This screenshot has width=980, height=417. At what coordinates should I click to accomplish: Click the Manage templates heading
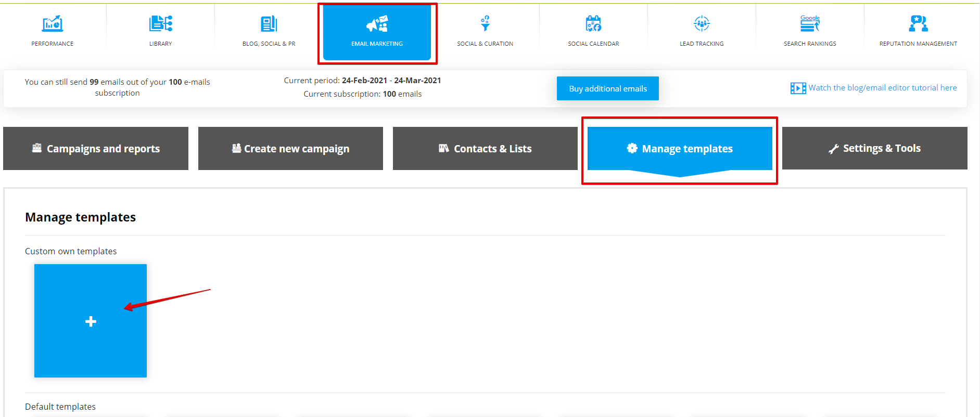[80, 217]
